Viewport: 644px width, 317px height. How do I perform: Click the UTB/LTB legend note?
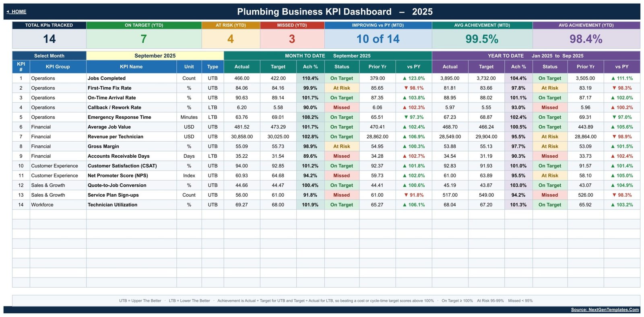(x=326, y=301)
